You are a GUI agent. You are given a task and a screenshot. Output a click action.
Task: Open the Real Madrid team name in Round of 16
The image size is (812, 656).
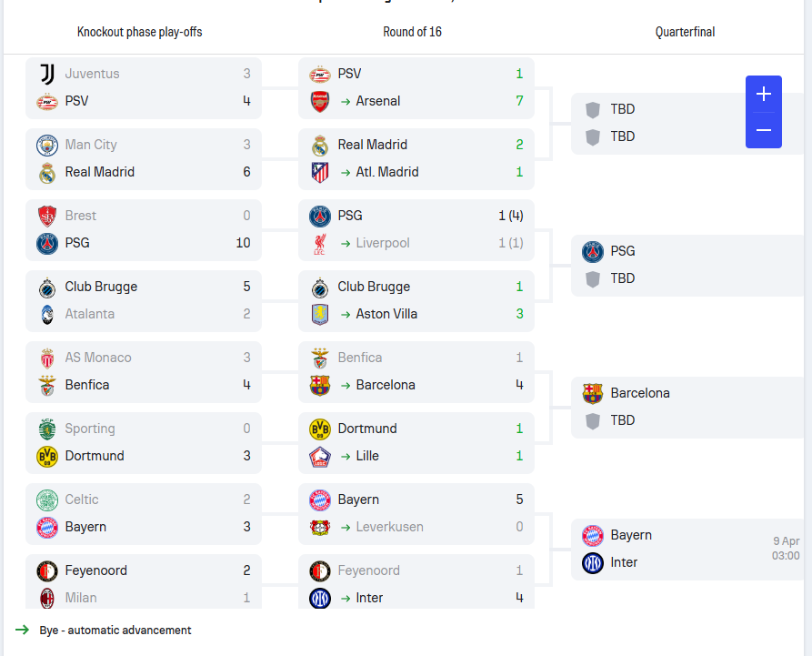[x=372, y=145]
